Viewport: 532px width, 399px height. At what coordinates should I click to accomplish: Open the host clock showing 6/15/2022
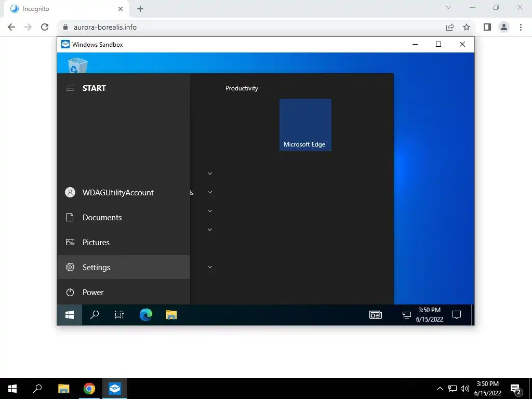click(x=487, y=389)
